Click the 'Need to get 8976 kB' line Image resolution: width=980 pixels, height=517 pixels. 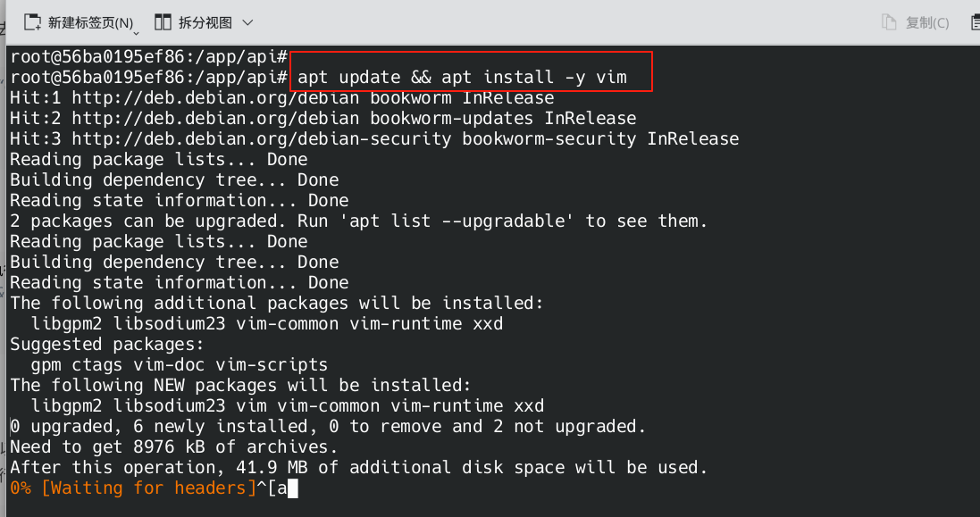[174, 446]
